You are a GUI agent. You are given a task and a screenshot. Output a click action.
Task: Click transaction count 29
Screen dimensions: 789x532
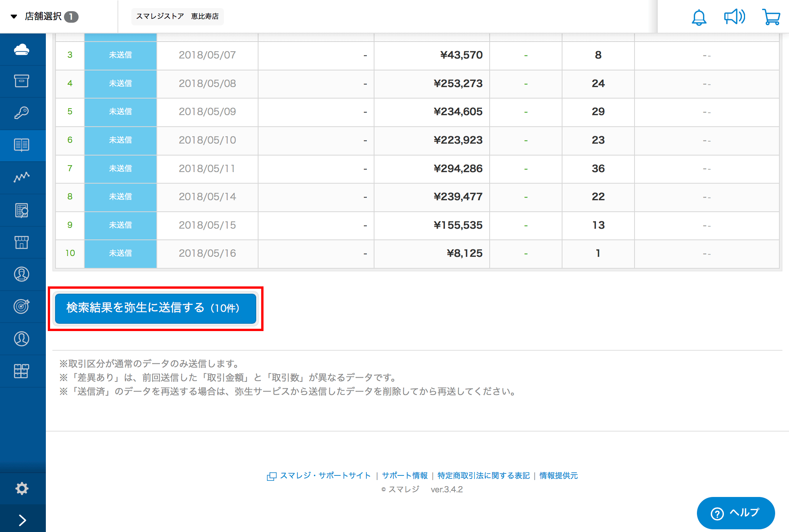click(x=598, y=112)
